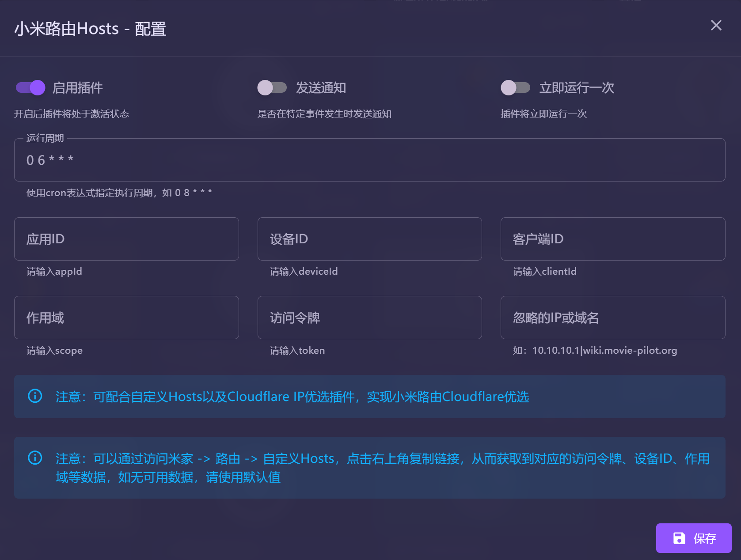Click example text 10.10.10.1|wiki.movie-pilot.org
Image resolution: width=741 pixels, height=560 pixels.
click(604, 351)
